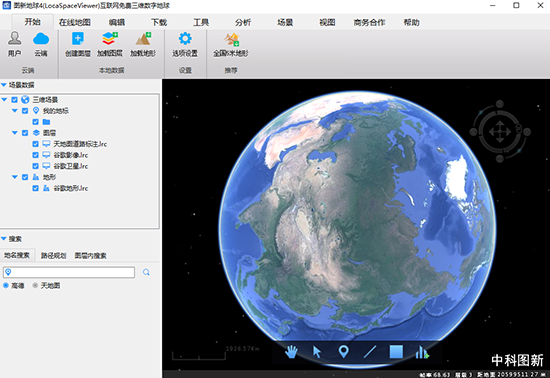Uncheck the 图层 checkbox
The height and width of the screenshot is (378, 550).
point(25,133)
